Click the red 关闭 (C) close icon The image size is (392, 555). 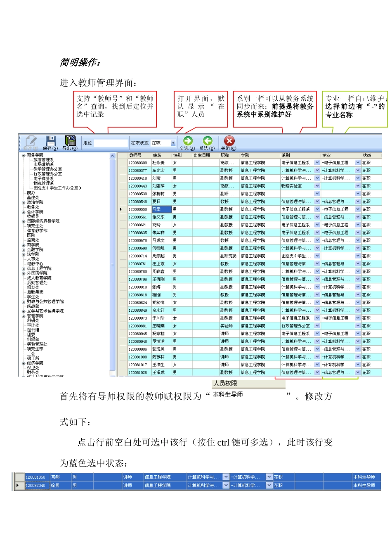(x=229, y=141)
